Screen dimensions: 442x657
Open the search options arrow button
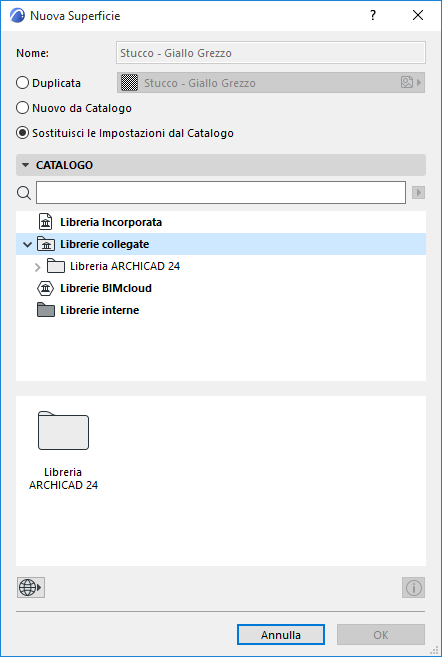418,193
